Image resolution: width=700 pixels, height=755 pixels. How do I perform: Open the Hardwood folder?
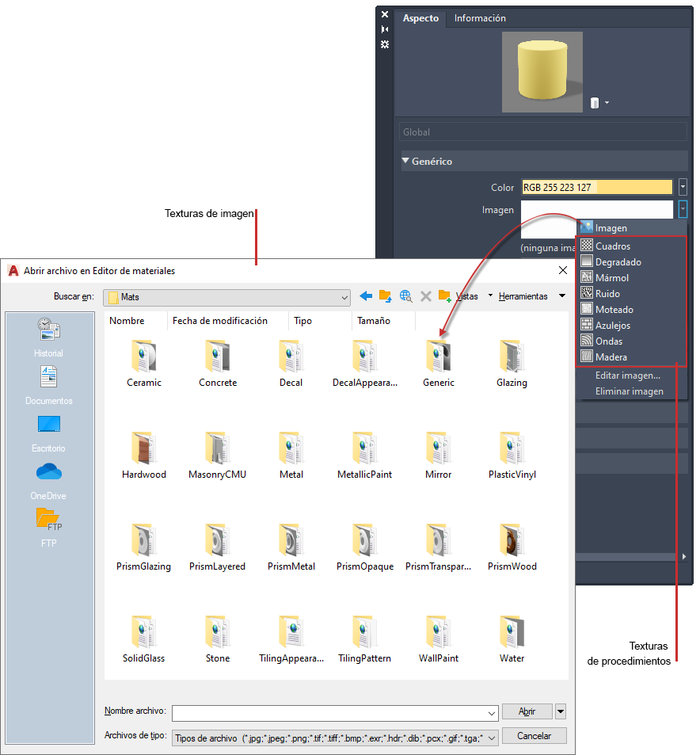tap(144, 456)
